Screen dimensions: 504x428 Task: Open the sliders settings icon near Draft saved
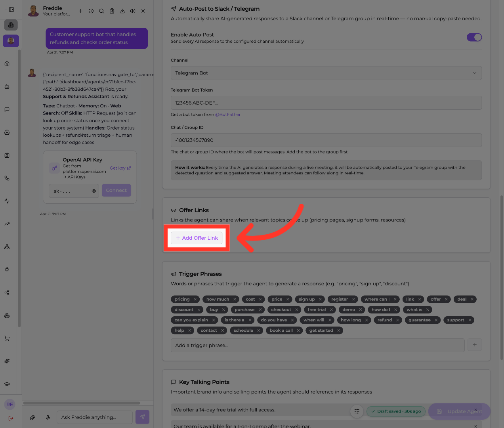coord(357,411)
